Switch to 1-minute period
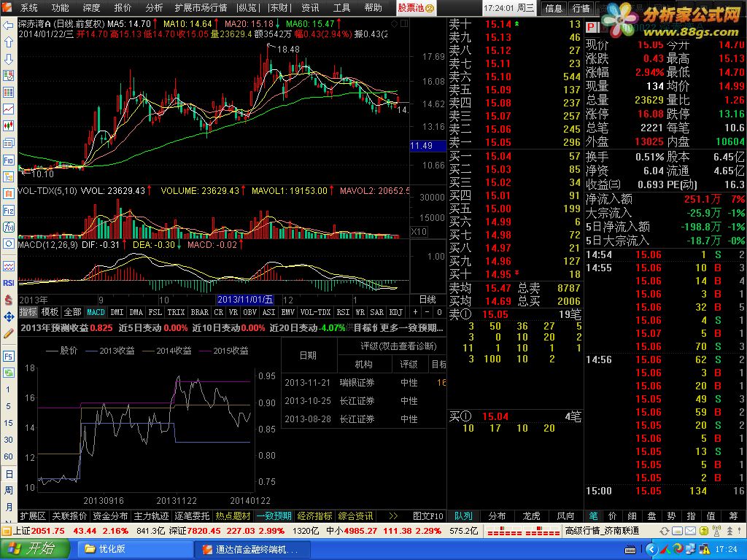The image size is (747, 560). pyautogui.click(x=8, y=389)
